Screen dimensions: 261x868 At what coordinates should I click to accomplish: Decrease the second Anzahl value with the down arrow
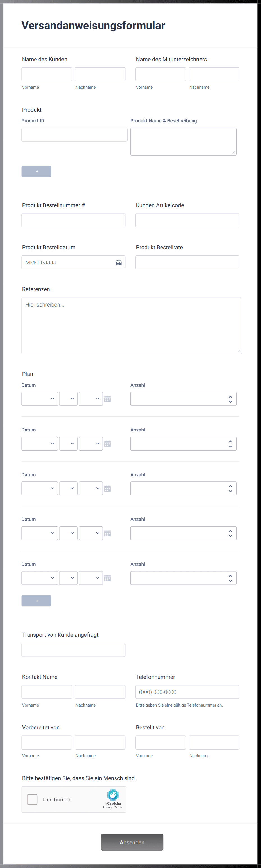click(230, 446)
